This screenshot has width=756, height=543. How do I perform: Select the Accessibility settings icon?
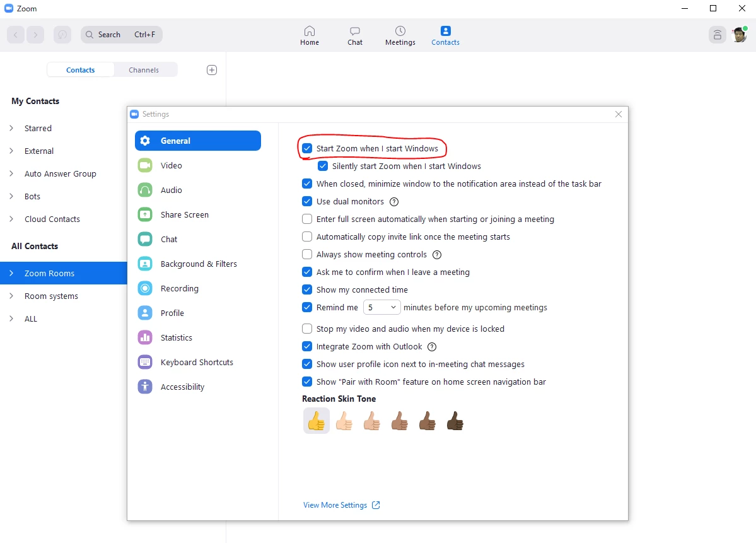pos(145,387)
